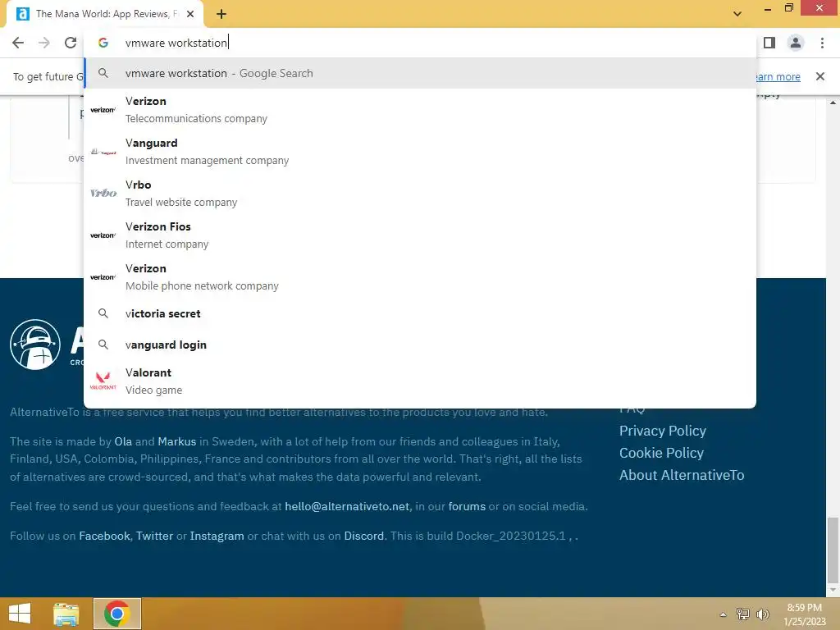Click the hello@alternativeto.net email link
This screenshot has height=630, width=840.
coord(347,506)
